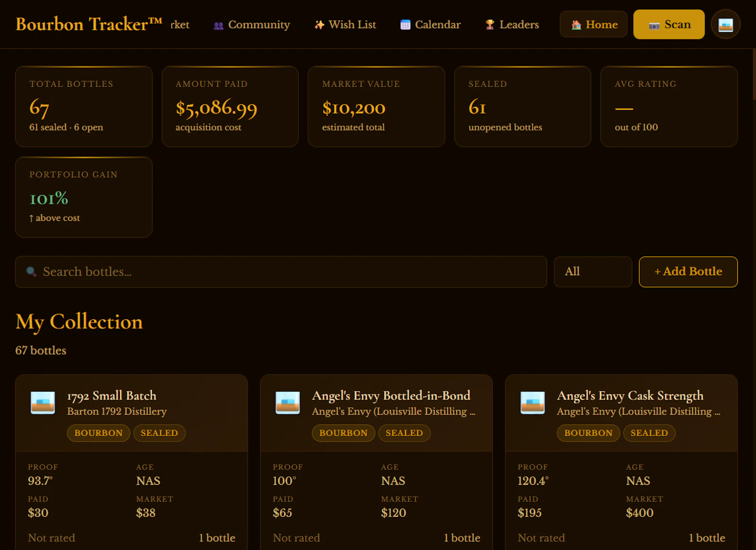Click Not rated on Angel's Envy Cask Strength
The image size is (756, 550).
[x=541, y=538]
